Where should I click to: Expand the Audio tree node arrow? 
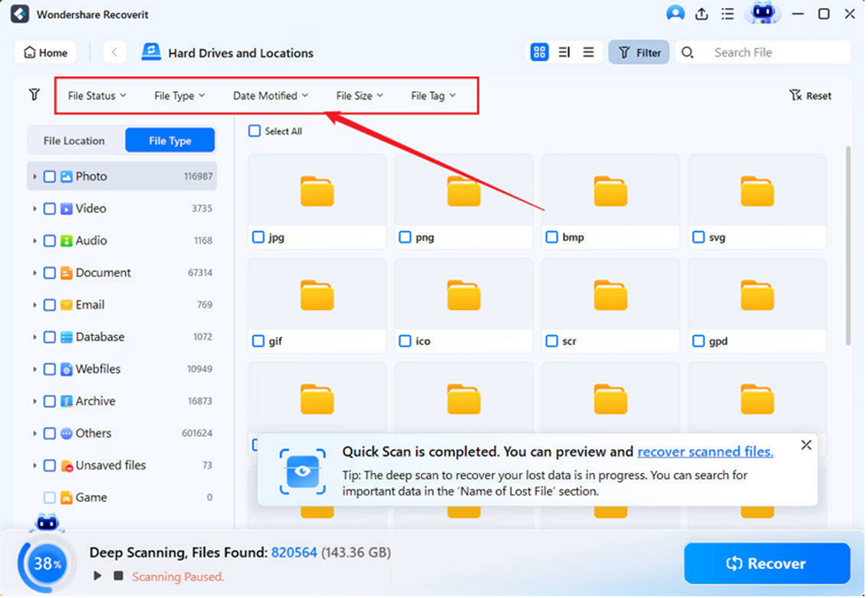35,241
